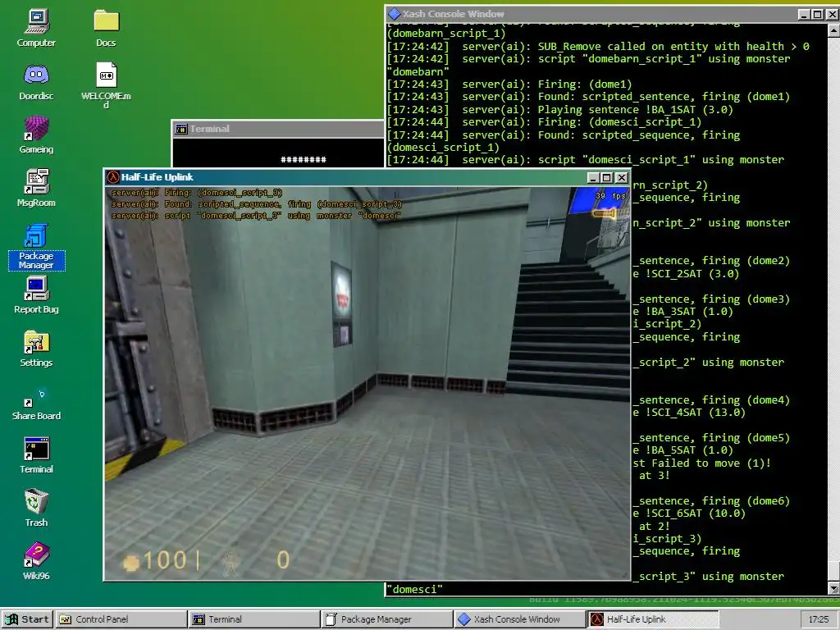
Task: Click the wall poster in Half-Life game view
Action: pos(342,304)
